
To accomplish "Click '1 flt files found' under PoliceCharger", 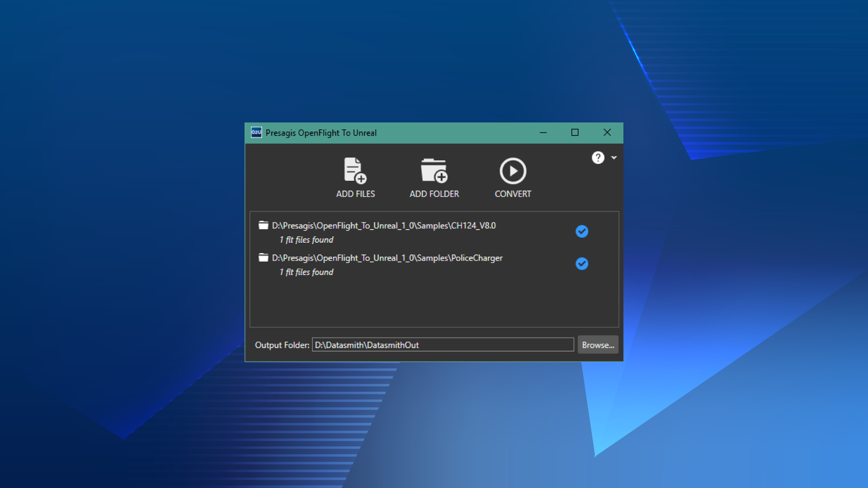I will [x=307, y=272].
